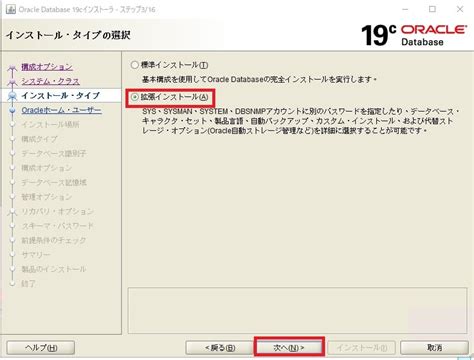Click the 戻る(B) button
474x360 pixels.
tap(220, 348)
